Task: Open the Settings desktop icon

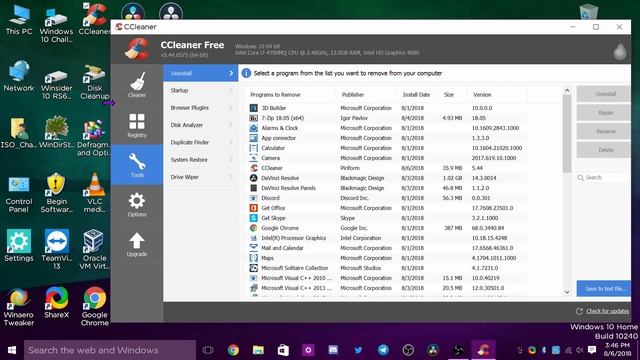Action: [19, 245]
